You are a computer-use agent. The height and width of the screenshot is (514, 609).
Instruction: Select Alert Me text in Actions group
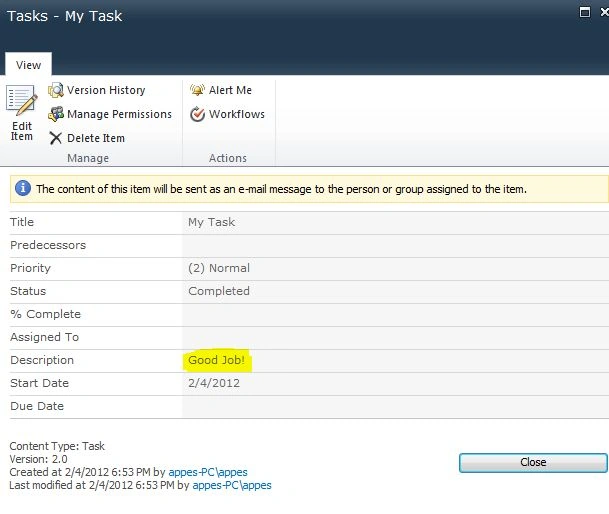(x=230, y=90)
